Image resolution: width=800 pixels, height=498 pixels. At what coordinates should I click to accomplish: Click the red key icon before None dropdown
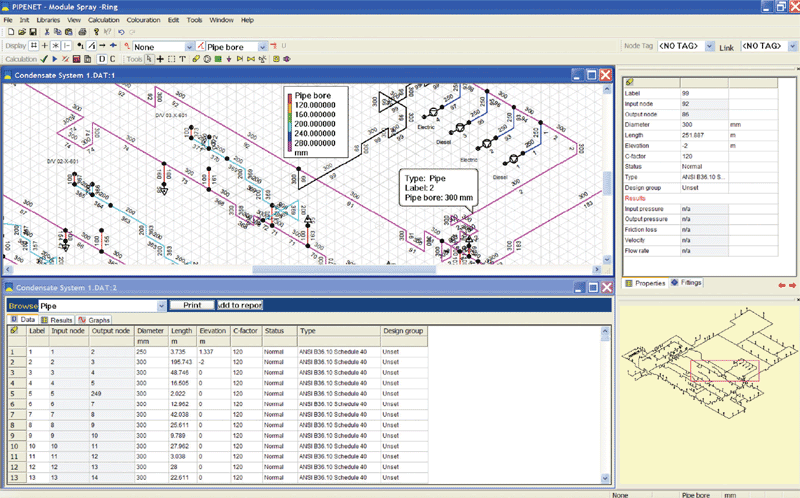coord(128,46)
